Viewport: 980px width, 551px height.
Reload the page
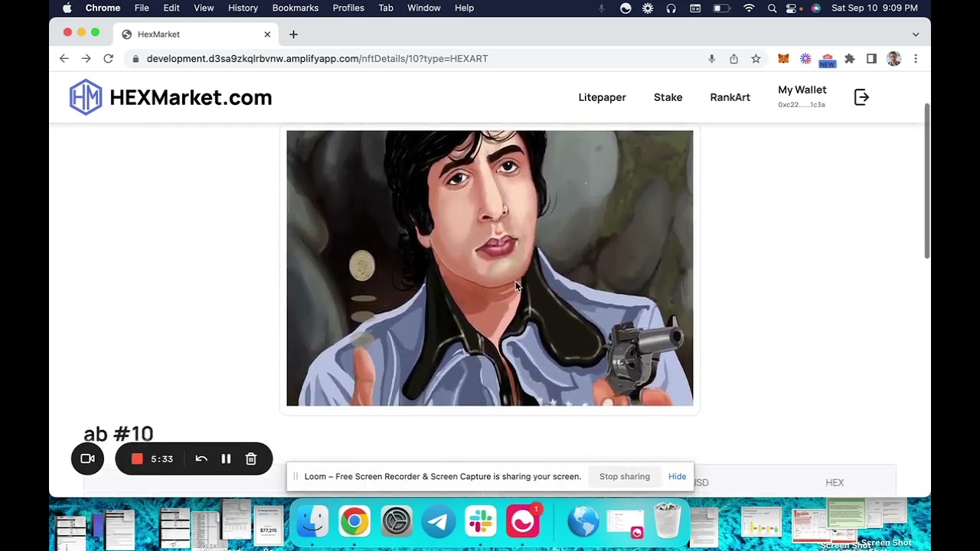pos(108,58)
